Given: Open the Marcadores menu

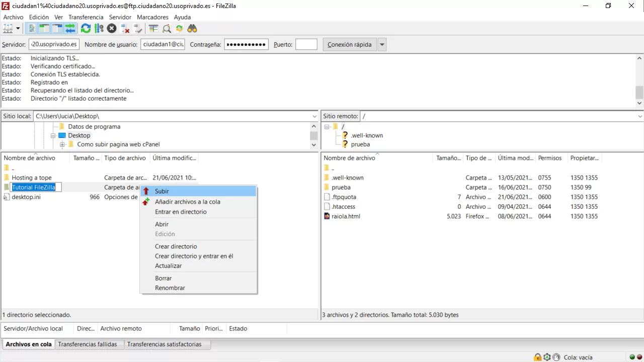Looking at the screenshot, I should click(x=152, y=17).
